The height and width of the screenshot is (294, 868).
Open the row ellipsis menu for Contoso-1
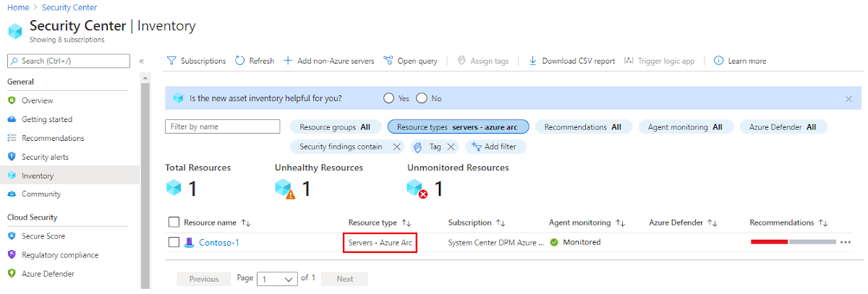point(846,243)
